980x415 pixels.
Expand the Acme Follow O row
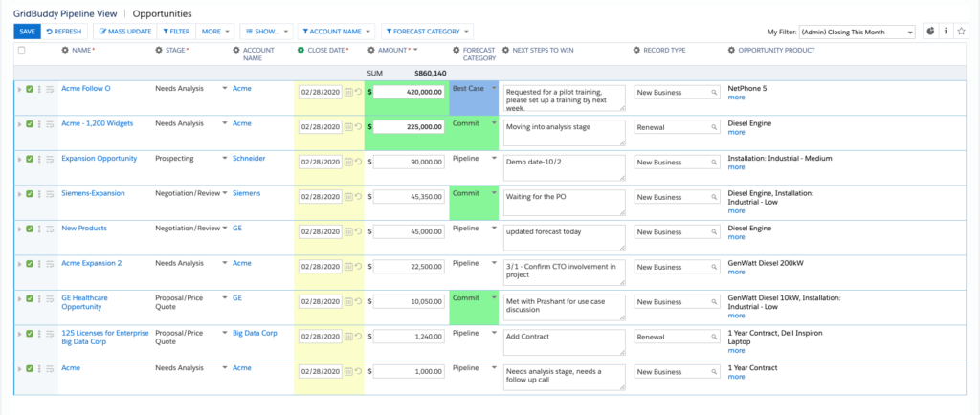[x=19, y=89]
